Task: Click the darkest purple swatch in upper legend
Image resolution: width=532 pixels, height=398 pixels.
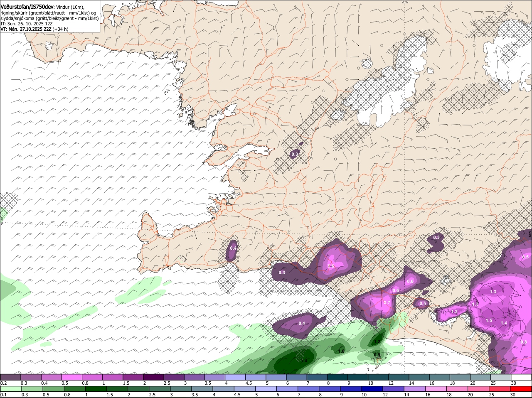Action: tap(153, 377)
